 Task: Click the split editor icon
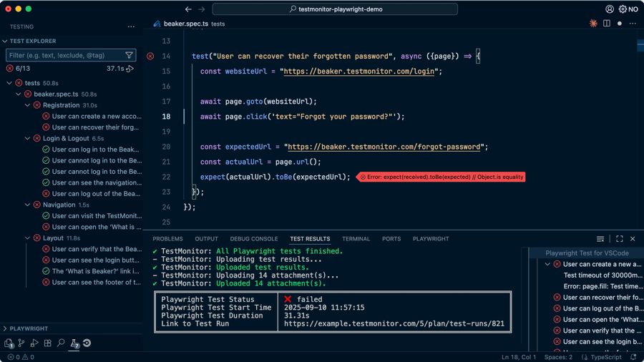pyautogui.click(x=607, y=24)
